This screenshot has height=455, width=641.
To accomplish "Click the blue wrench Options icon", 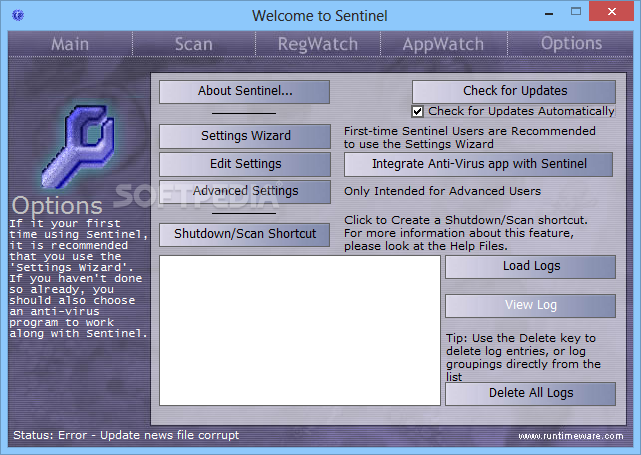I will coord(78,146).
